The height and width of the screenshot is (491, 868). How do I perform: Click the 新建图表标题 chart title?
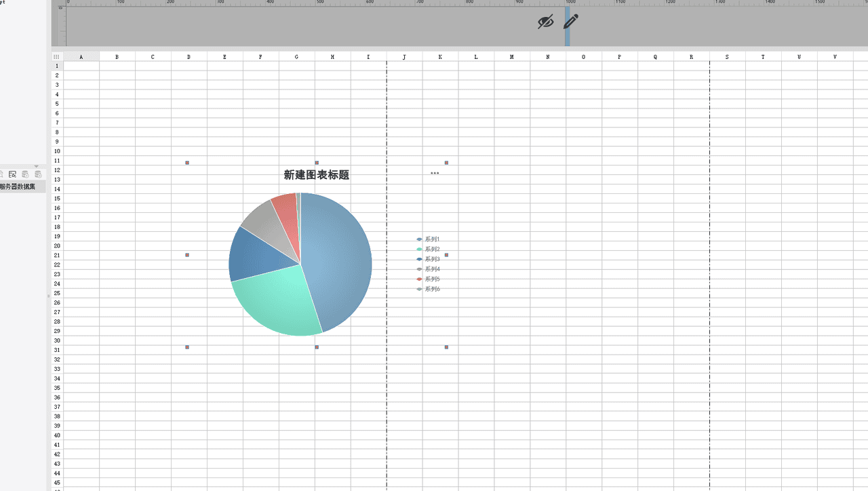tap(317, 175)
